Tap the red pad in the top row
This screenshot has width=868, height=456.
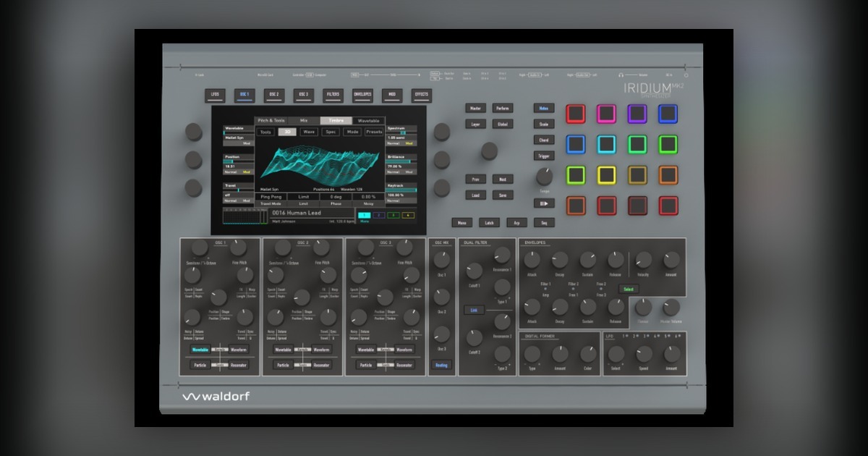576,114
